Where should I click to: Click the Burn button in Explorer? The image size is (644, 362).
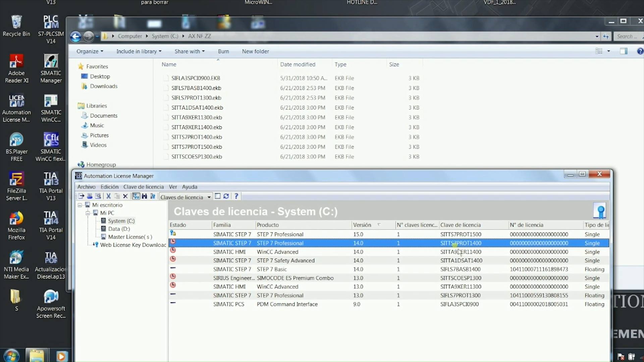click(x=223, y=51)
